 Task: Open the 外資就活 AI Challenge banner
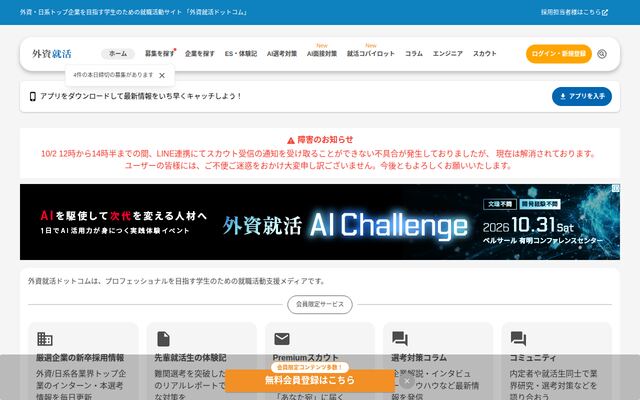click(320, 222)
